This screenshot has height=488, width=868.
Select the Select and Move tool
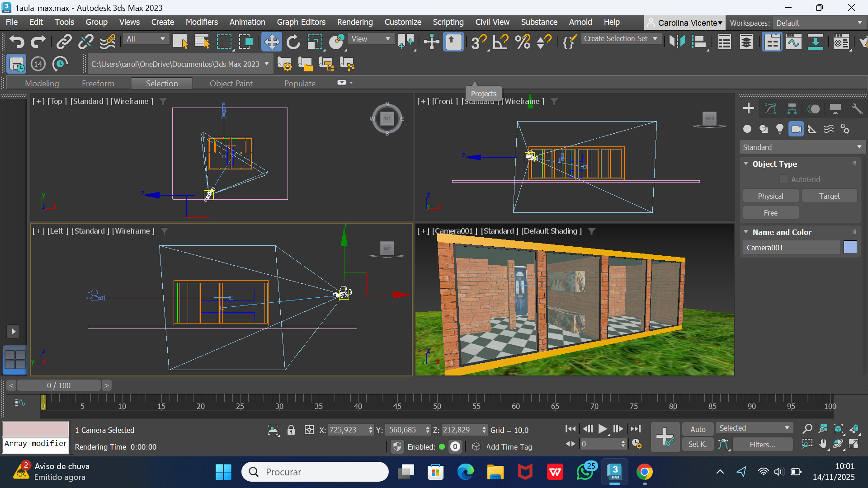272,42
